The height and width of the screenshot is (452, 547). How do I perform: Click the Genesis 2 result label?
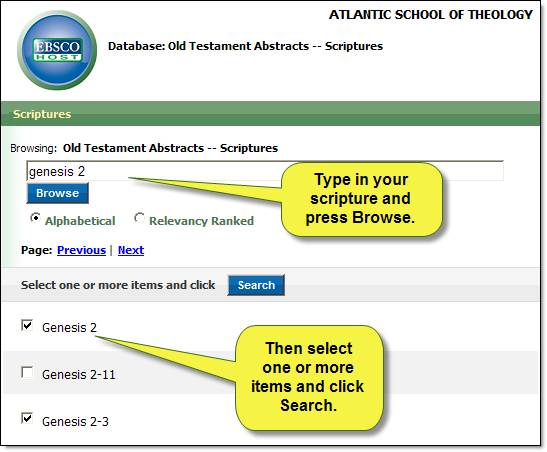pos(69,328)
